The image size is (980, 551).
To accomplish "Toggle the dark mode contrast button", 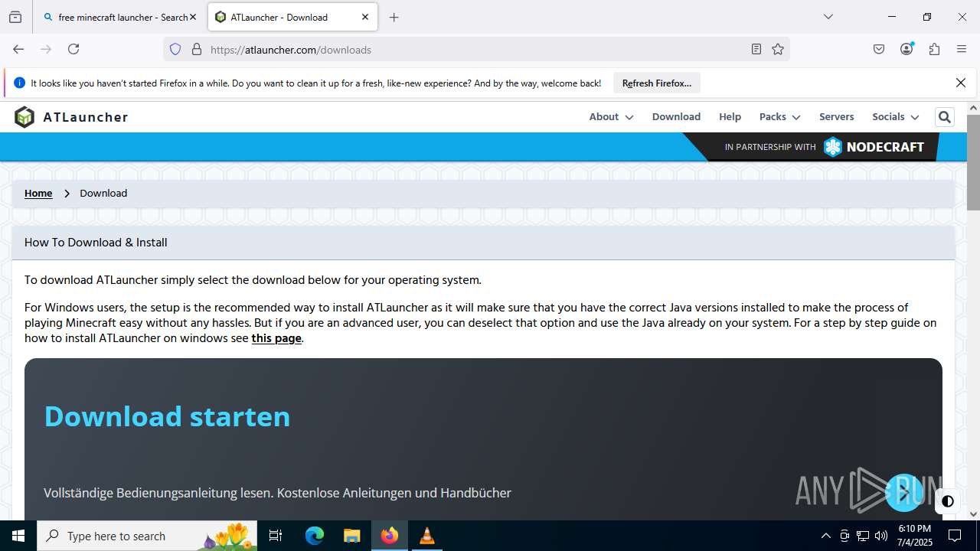I will pos(948,501).
